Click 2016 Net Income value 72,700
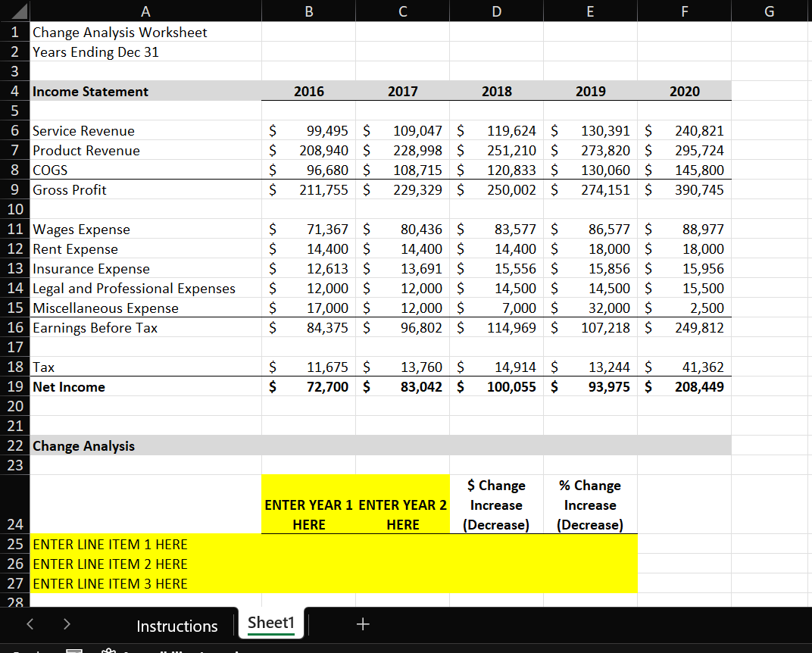 tap(308, 386)
